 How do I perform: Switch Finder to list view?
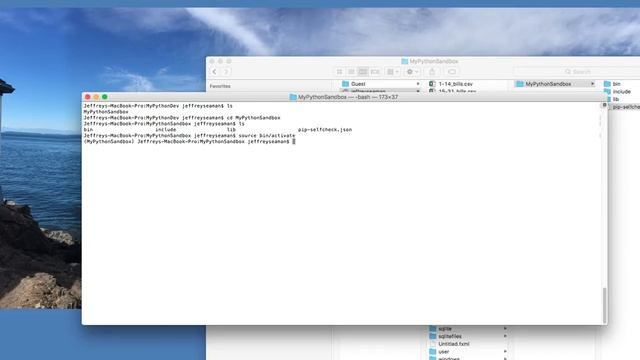point(351,72)
